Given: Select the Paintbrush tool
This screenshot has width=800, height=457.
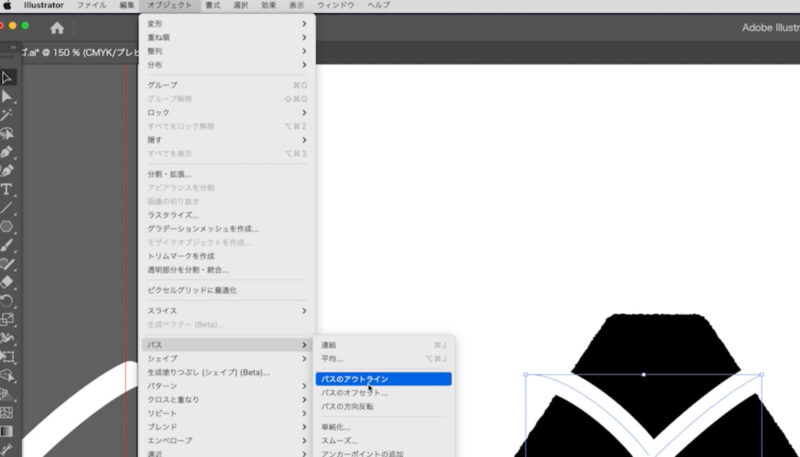Looking at the screenshot, I should (x=7, y=245).
